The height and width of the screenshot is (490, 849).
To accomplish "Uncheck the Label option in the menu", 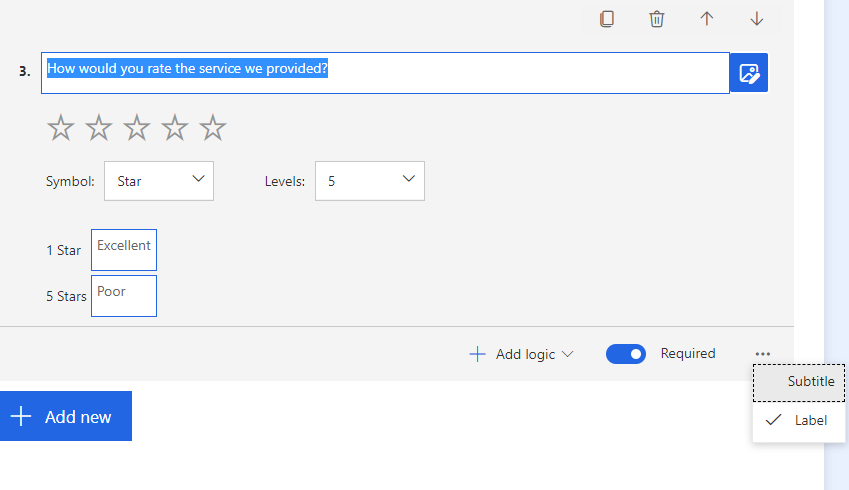I will [799, 420].
